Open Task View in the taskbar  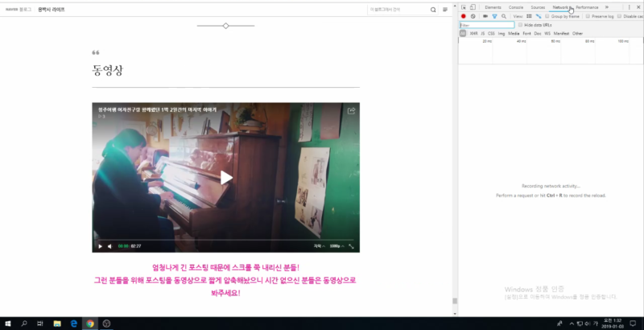[39, 324]
